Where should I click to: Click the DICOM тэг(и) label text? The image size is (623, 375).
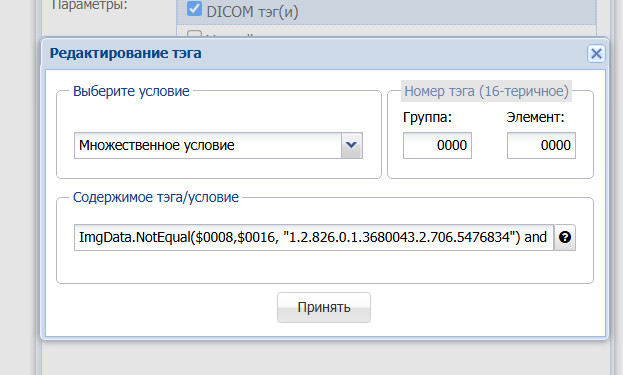tap(252, 12)
